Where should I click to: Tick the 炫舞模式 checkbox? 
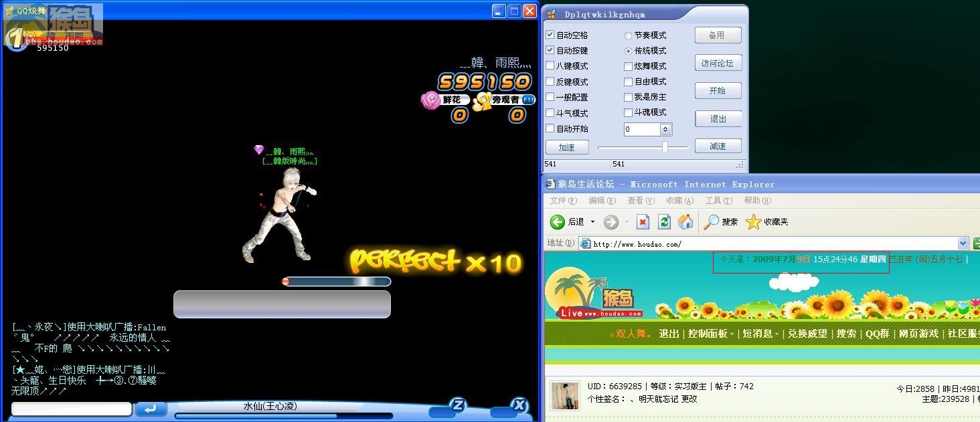click(628, 66)
